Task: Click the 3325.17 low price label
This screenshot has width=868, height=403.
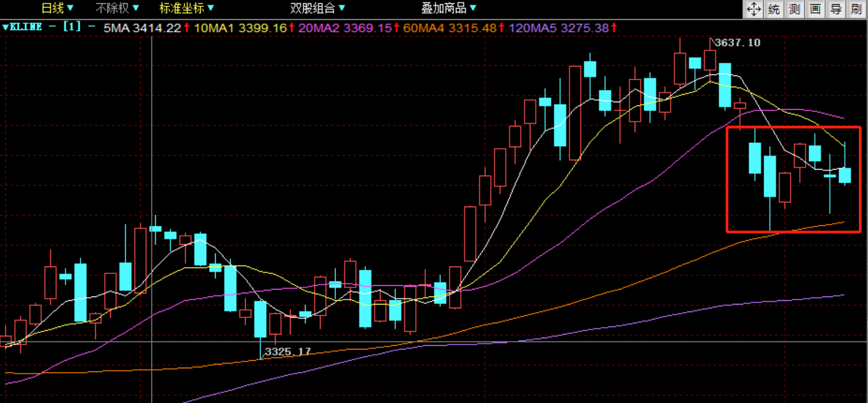Action: pos(288,352)
